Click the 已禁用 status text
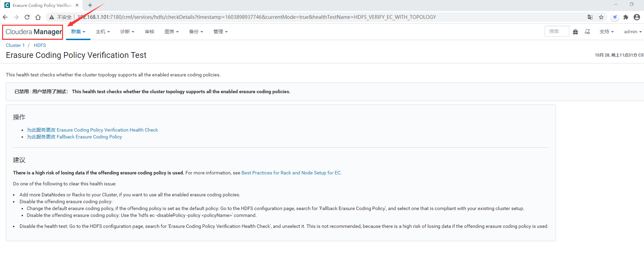 tap(22, 91)
